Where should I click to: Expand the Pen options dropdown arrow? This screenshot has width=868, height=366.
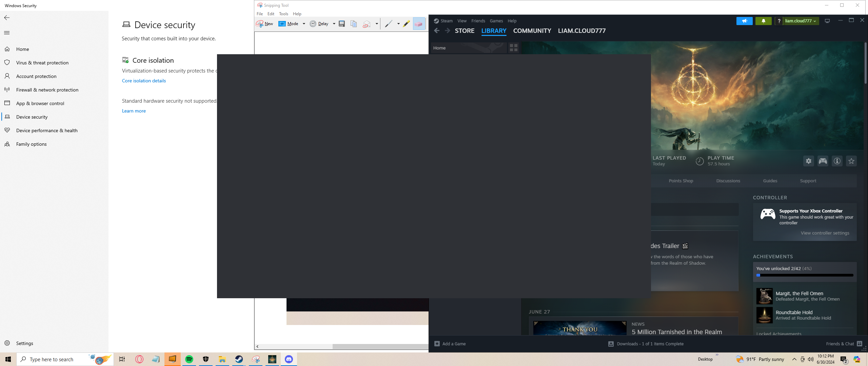398,24
